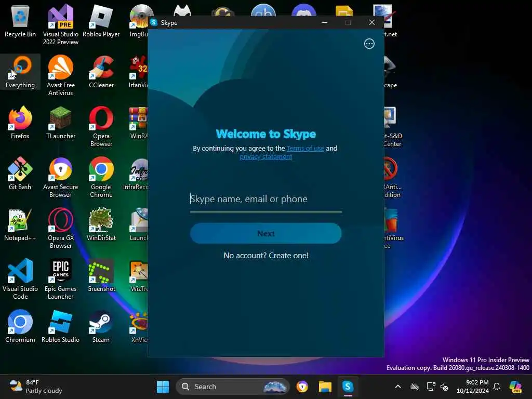Select the Google Chrome desktop icon
This screenshot has height=399, width=532.
[101, 177]
